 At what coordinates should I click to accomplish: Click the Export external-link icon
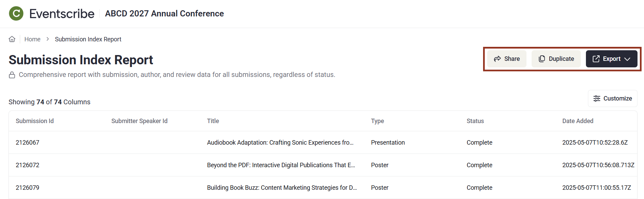click(x=596, y=59)
